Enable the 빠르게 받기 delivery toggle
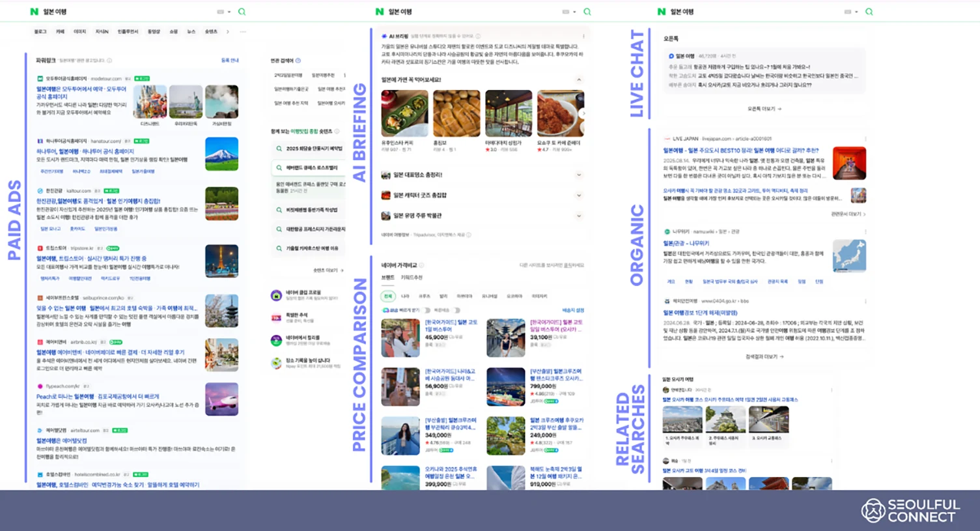The width and height of the screenshot is (980, 531). pos(426,310)
